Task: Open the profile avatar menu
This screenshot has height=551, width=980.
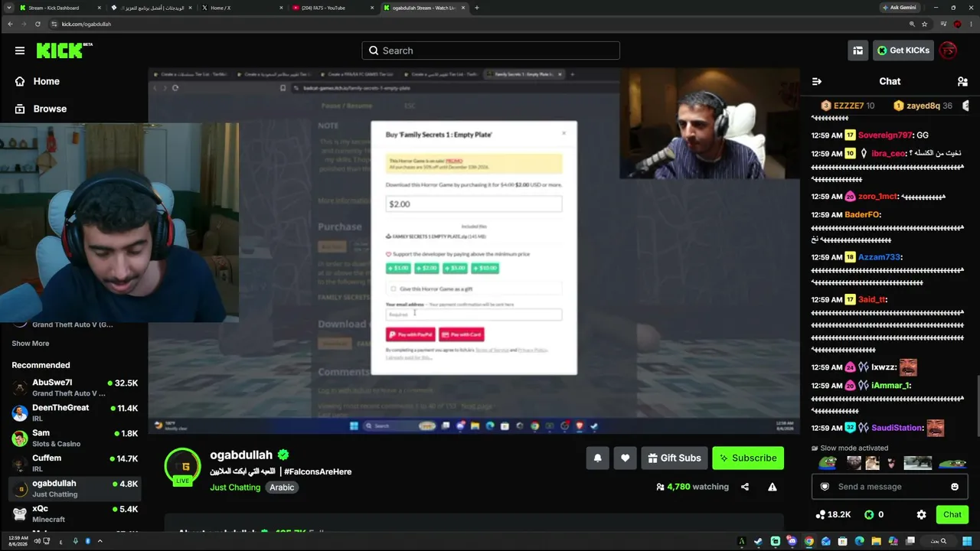Action: [x=948, y=51]
